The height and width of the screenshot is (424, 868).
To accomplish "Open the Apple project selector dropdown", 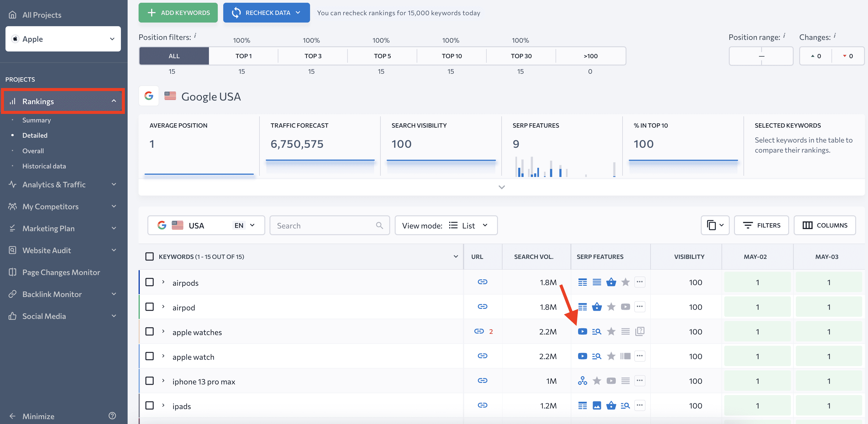I will pos(63,39).
